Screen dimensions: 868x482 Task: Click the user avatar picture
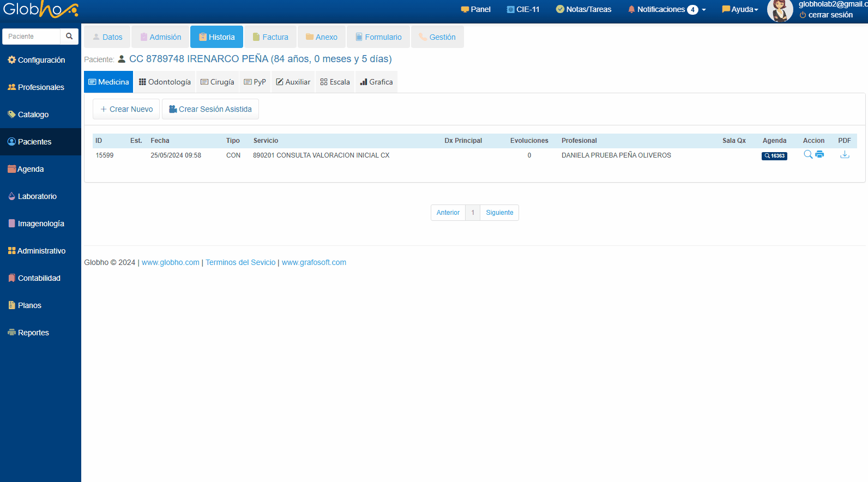tap(780, 10)
